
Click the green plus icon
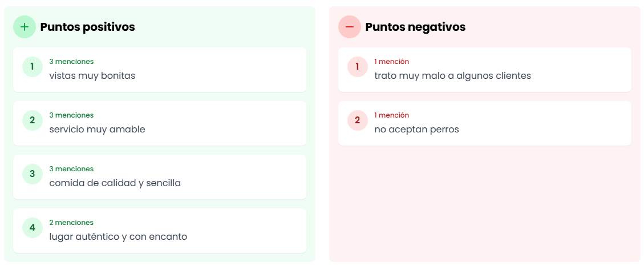[25, 27]
